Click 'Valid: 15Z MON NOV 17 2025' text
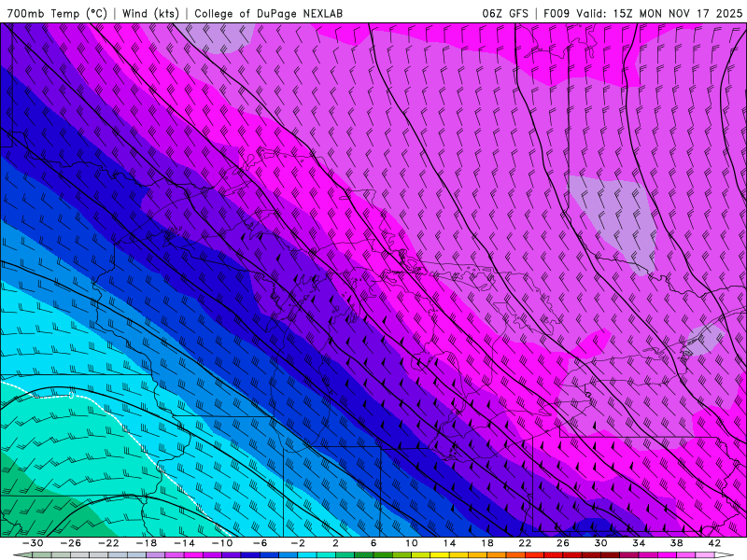Viewport: 747px width, 560px height. (x=659, y=13)
